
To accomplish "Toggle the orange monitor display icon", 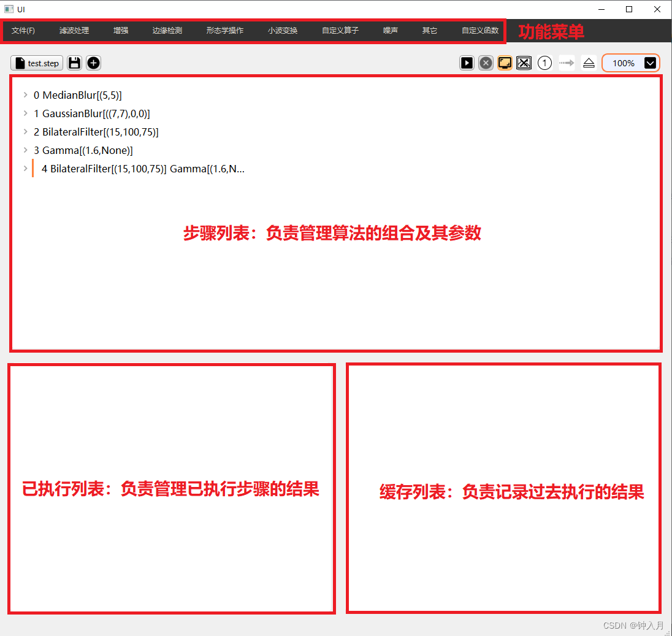I will [505, 63].
